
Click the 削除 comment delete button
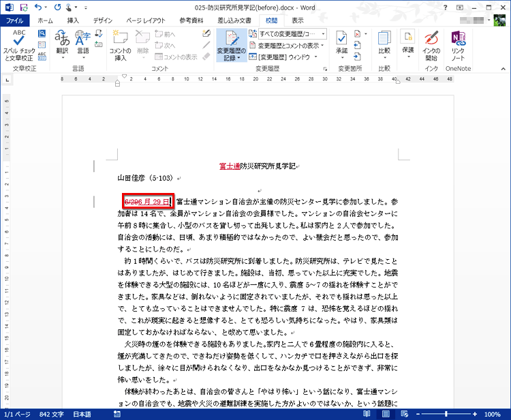[x=142, y=45]
